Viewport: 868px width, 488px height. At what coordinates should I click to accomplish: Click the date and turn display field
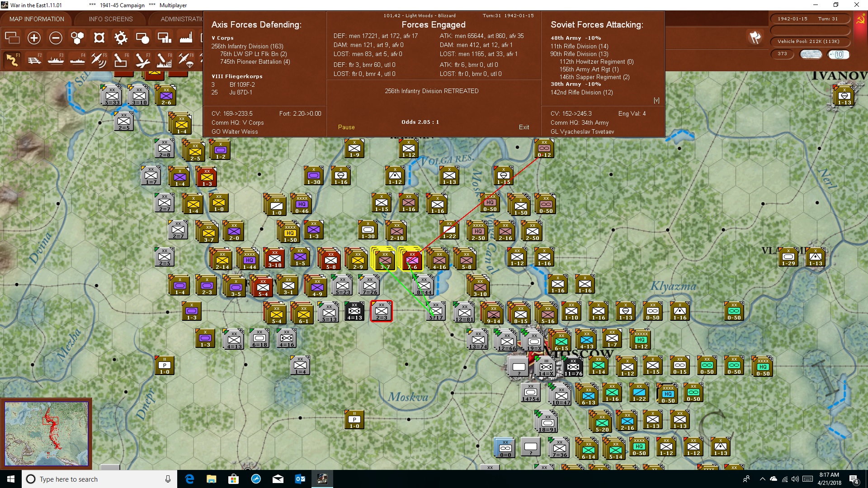[x=809, y=19]
